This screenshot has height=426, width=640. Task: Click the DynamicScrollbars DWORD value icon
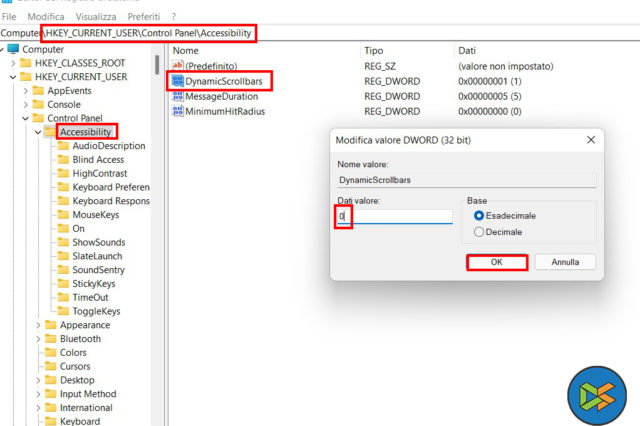click(178, 81)
